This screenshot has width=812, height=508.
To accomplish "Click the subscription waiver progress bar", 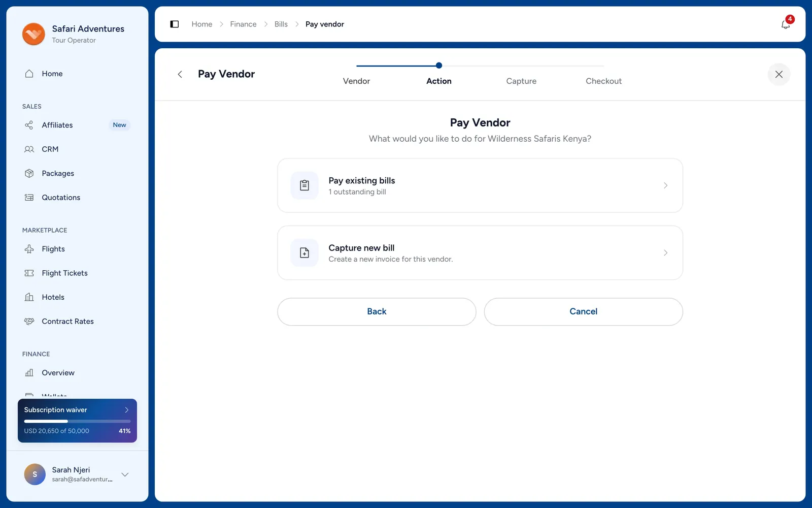I will tap(77, 421).
